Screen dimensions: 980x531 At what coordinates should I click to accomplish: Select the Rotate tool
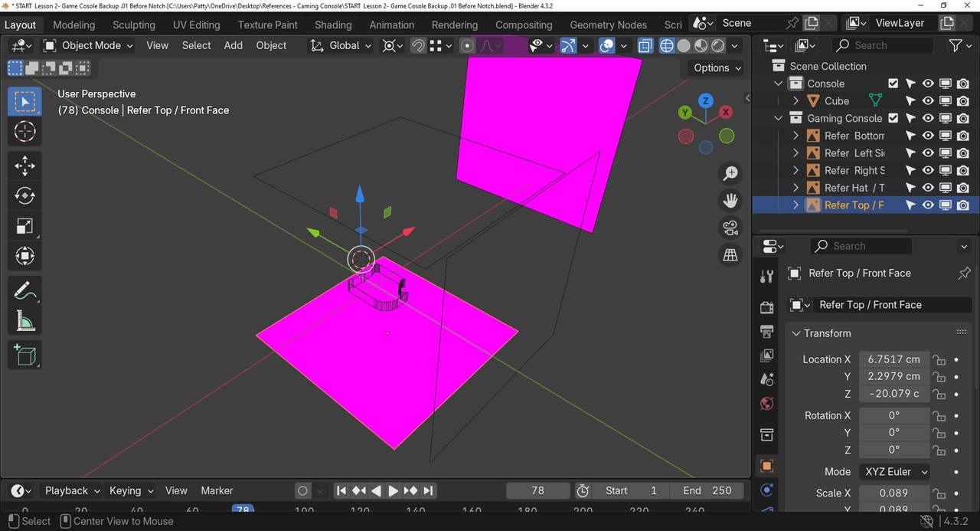click(x=24, y=195)
